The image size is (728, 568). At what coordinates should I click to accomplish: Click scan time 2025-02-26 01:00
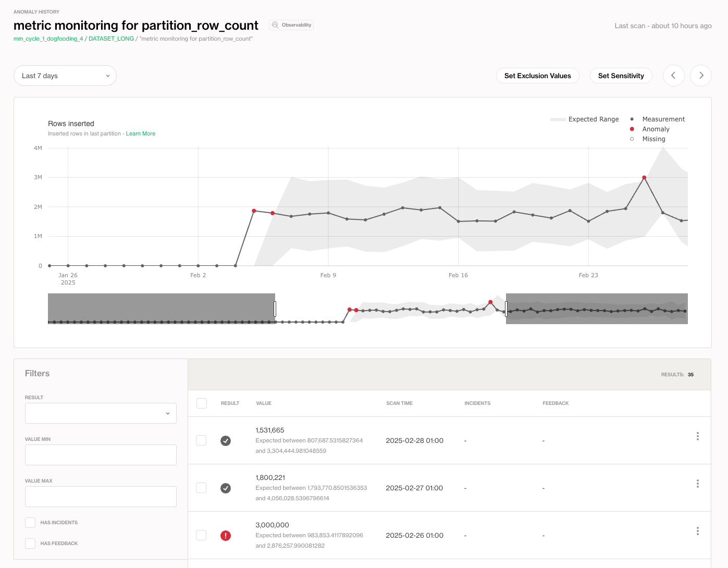pyautogui.click(x=414, y=536)
